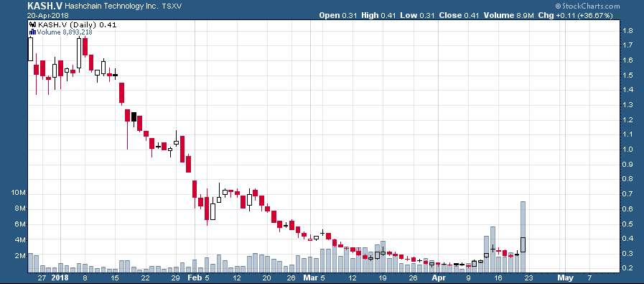Click the 0.4 price axis label
Screen dimensions: 644x284
click(x=627, y=238)
